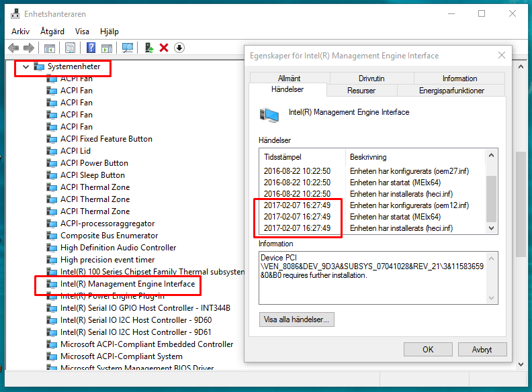Click the device tree scrollbar thumb
The width and height of the screenshot is (532, 392).
coord(521,205)
